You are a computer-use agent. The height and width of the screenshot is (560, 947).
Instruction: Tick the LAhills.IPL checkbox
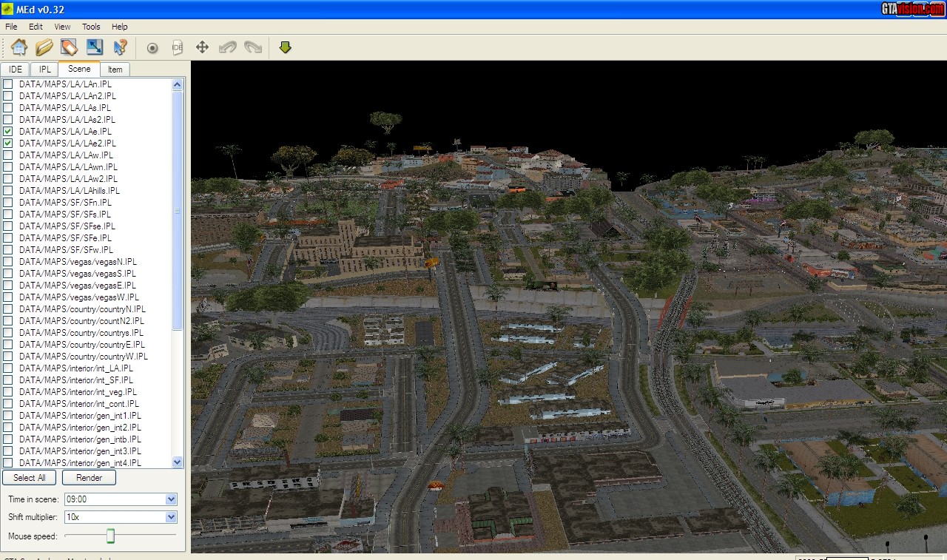pos(8,191)
